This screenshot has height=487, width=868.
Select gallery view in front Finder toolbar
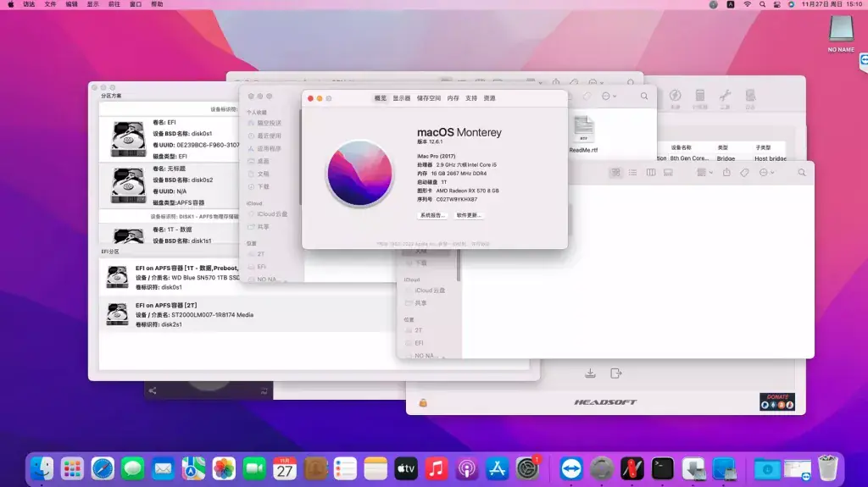click(668, 173)
